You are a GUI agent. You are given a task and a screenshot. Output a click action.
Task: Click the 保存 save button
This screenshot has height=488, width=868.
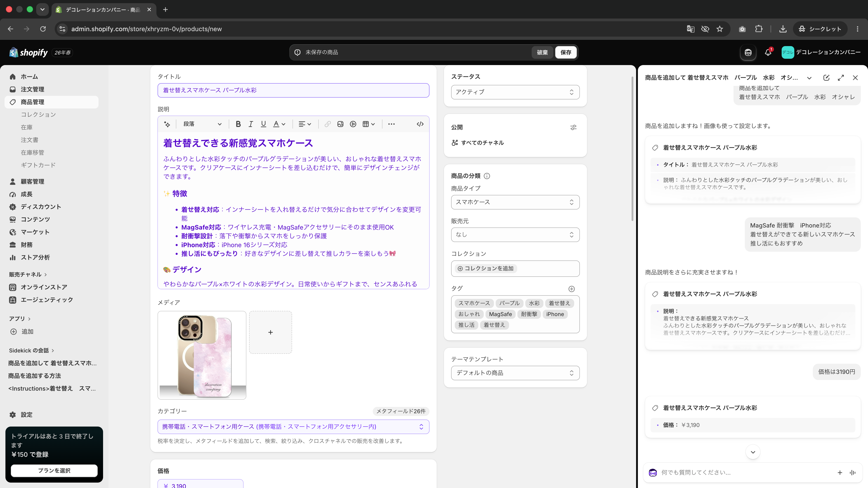coord(566,52)
